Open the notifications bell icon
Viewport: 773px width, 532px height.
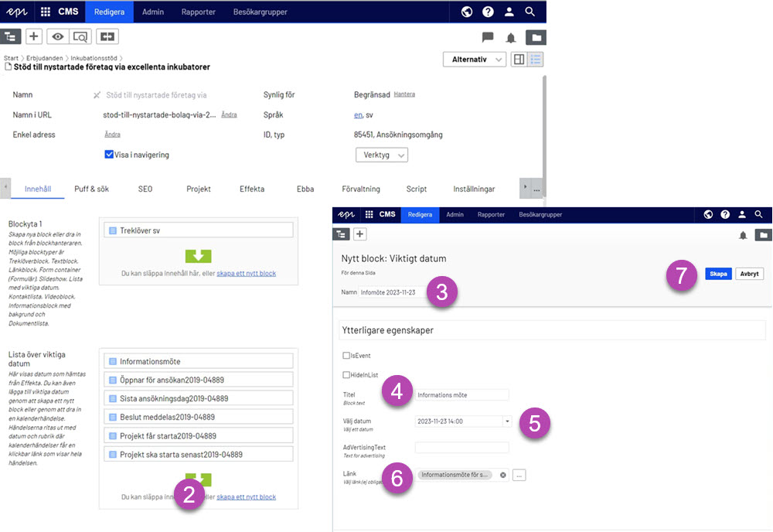pos(510,37)
